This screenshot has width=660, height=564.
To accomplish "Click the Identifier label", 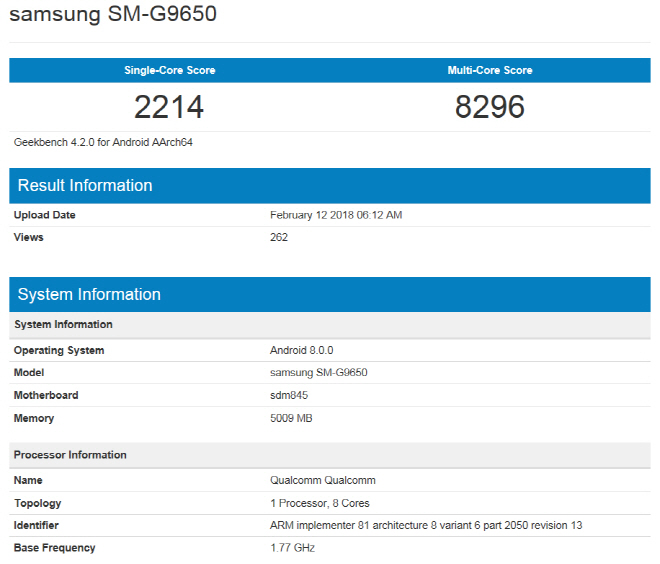I will click(36, 526).
